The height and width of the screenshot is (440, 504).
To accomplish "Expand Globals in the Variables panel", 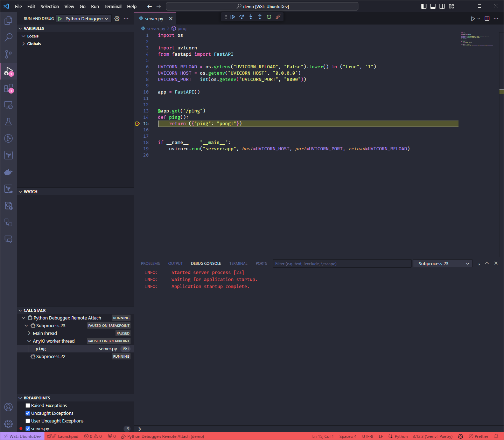I will pyautogui.click(x=23, y=43).
